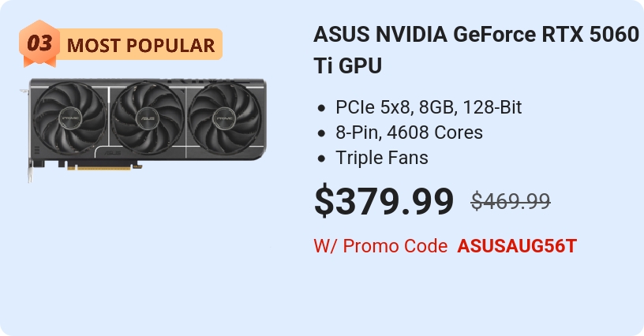Click the bullet dot before Triple Fans

[321, 159]
